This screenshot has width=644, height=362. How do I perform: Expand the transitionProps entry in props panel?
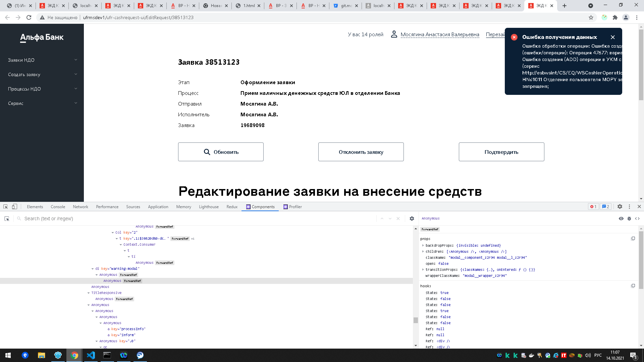click(423, 269)
